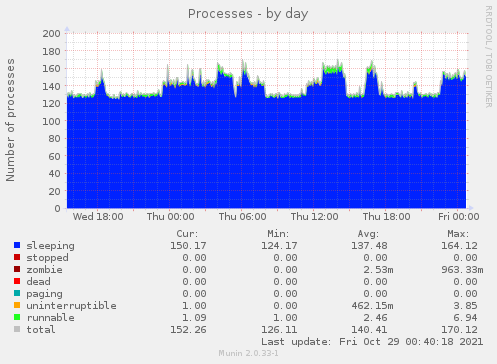Viewport: 497px width, 364px height.
Task: Click the 'Thu 18:00' x-axis label
Action: click(x=387, y=217)
